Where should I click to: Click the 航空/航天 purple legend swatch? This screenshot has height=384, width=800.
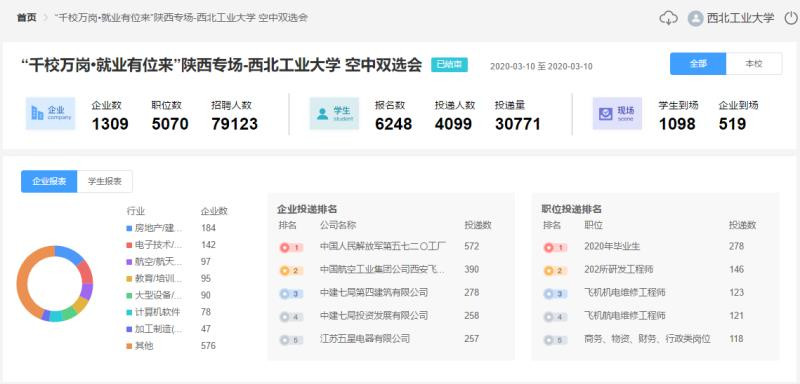(x=129, y=262)
